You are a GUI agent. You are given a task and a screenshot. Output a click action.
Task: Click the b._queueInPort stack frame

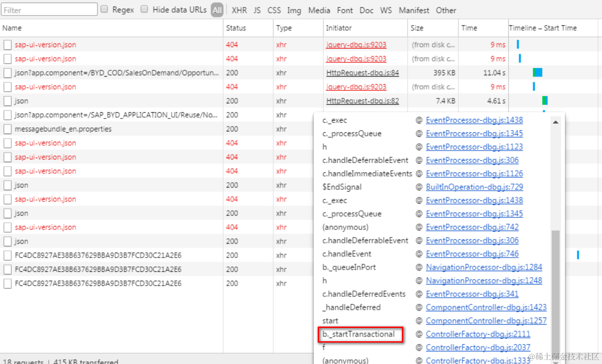[349, 267]
